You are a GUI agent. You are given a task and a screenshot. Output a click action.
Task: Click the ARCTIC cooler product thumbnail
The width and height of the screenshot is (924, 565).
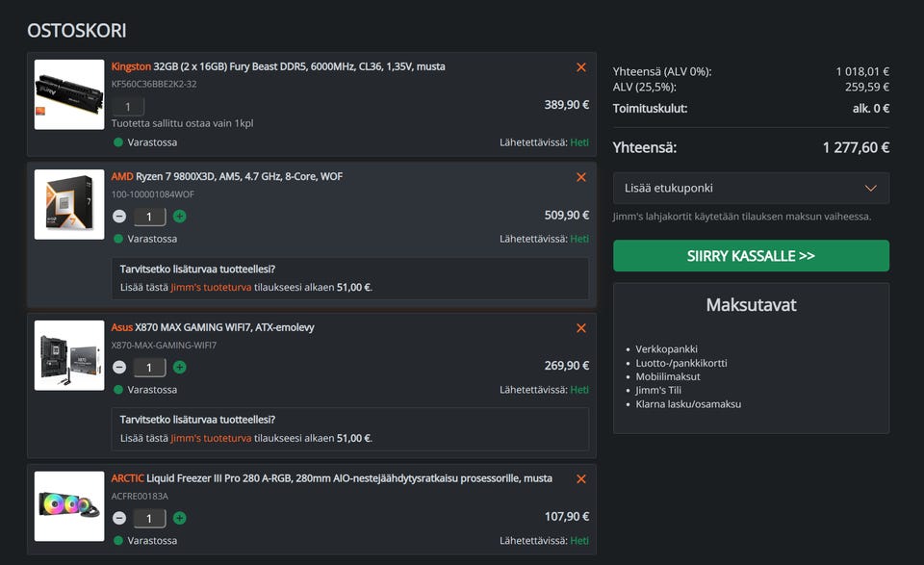(69, 505)
